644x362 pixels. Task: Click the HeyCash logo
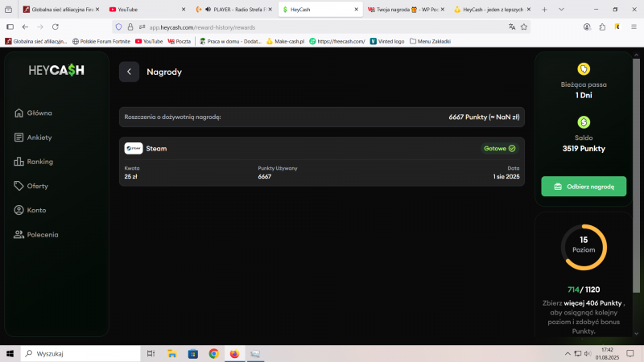click(56, 71)
